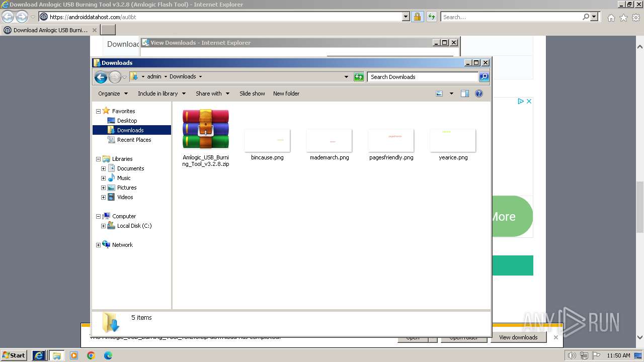
Task: Click IE security lock icon
Action: tap(417, 17)
